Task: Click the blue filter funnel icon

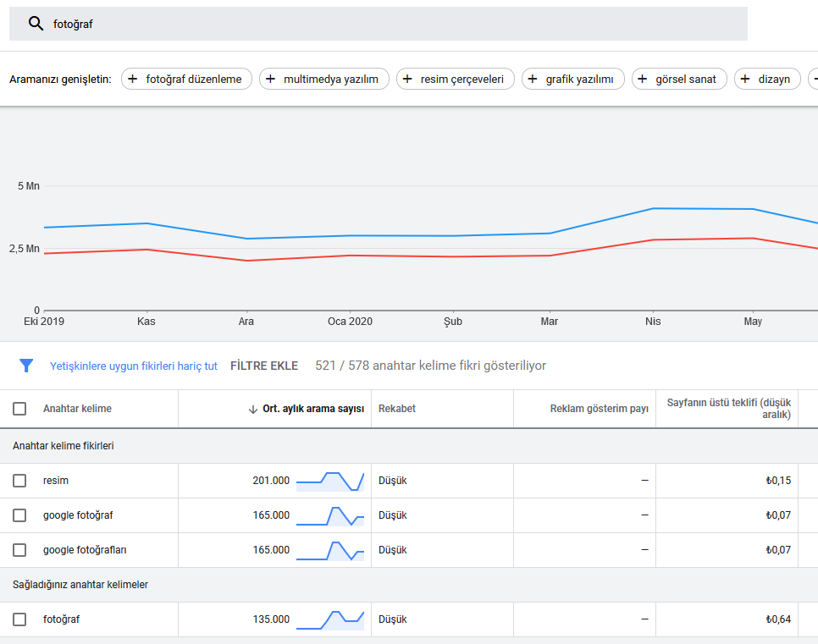Action: [26, 366]
